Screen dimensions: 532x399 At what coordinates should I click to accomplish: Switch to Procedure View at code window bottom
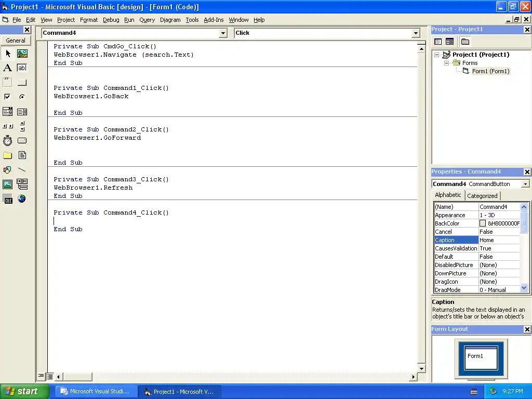pos(41,376)
